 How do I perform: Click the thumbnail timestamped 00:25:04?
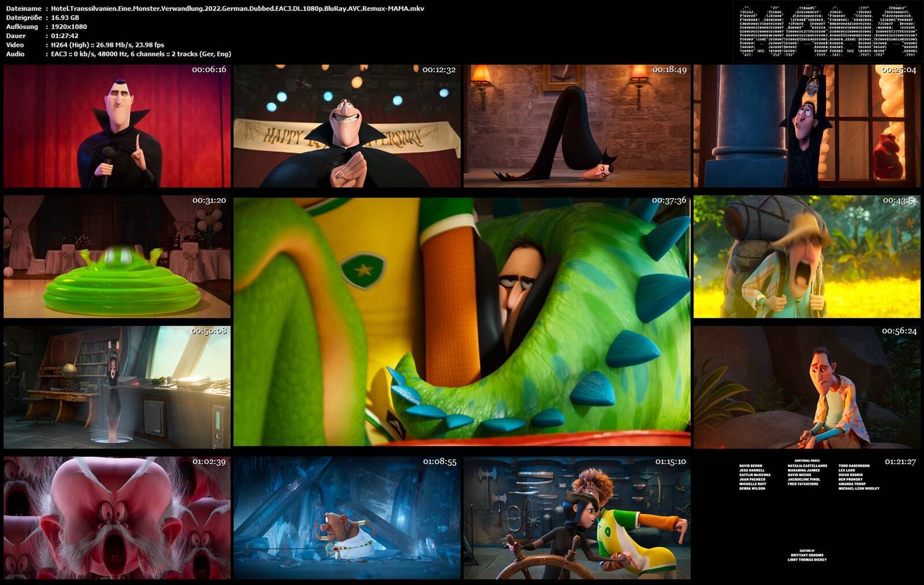pos(807,126)
